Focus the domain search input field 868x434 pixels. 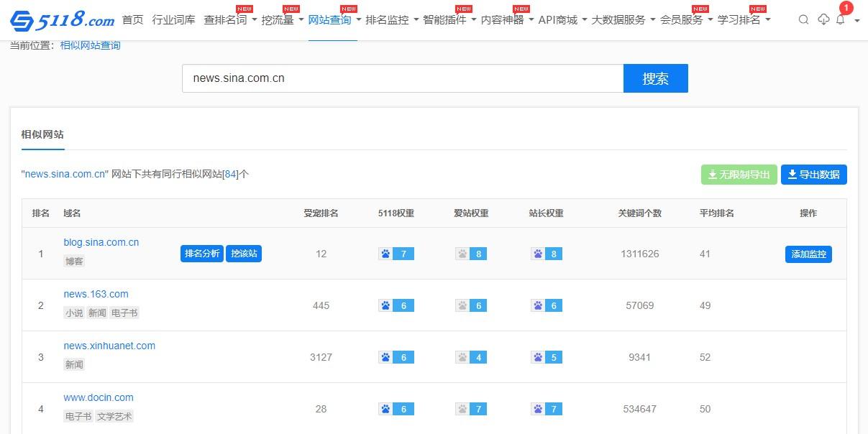coord(403,78)
